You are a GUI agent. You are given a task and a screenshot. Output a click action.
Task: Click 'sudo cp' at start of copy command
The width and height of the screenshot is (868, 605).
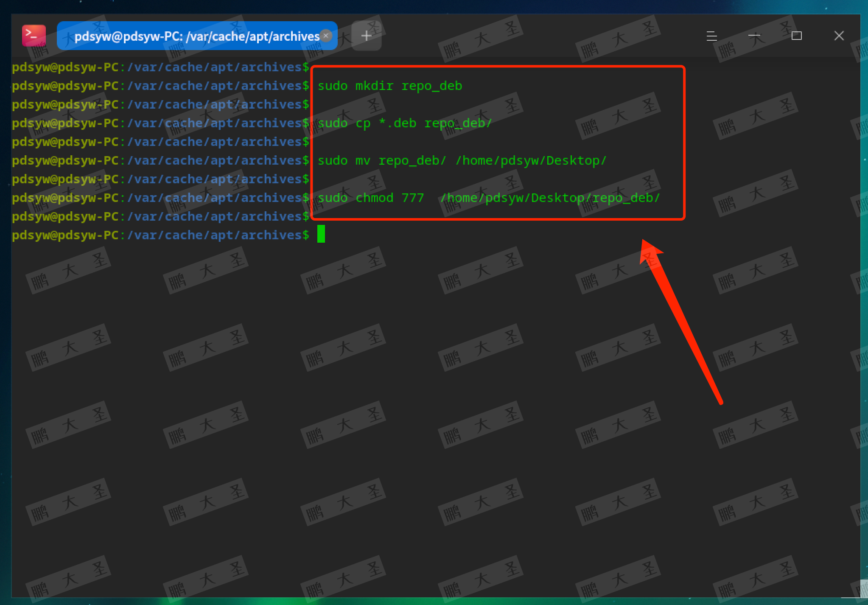pyautogui.click(x=344, y=123)
